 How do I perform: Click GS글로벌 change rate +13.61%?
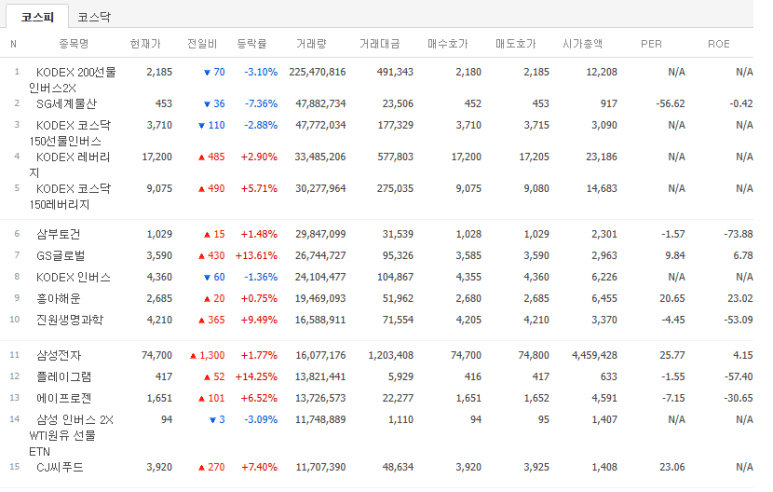click(256, 255)
